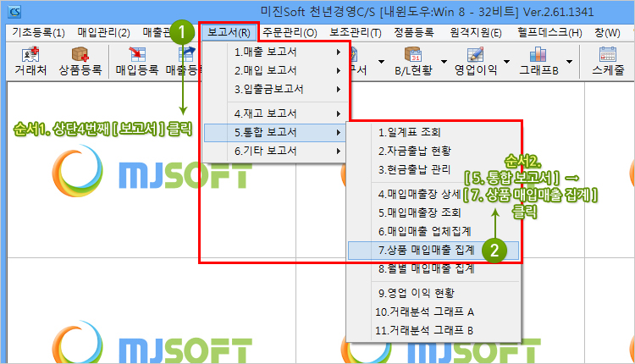The image size is (635, 364).
Task: Select 2.자금출납 현황 submenu entry
Action: coord(433,151)
